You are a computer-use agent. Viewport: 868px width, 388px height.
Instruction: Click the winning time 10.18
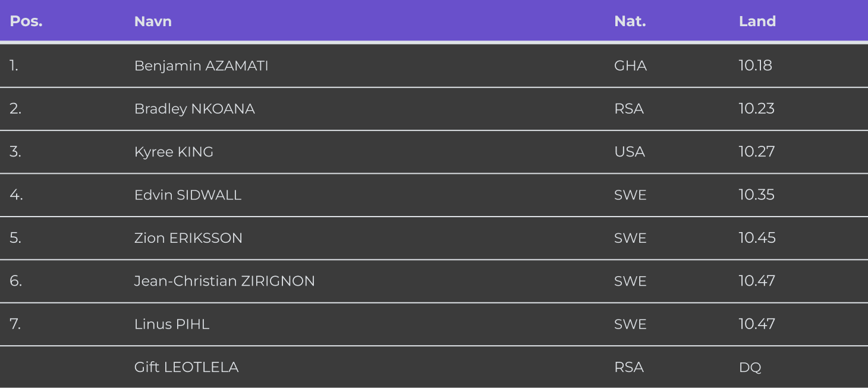755,65
